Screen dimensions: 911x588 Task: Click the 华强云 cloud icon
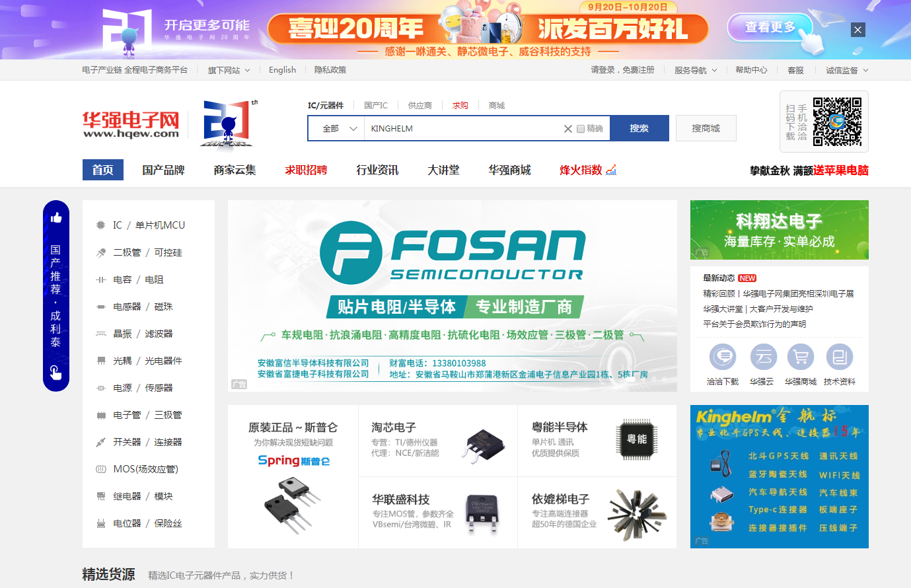(x=764, y=357)
